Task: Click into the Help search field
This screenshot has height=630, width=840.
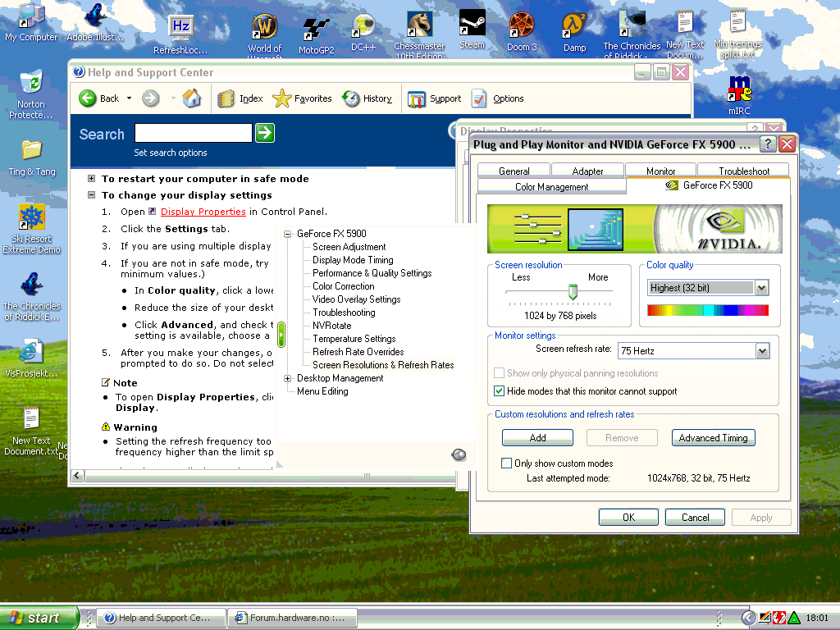Action: click(x=194, y=133)
